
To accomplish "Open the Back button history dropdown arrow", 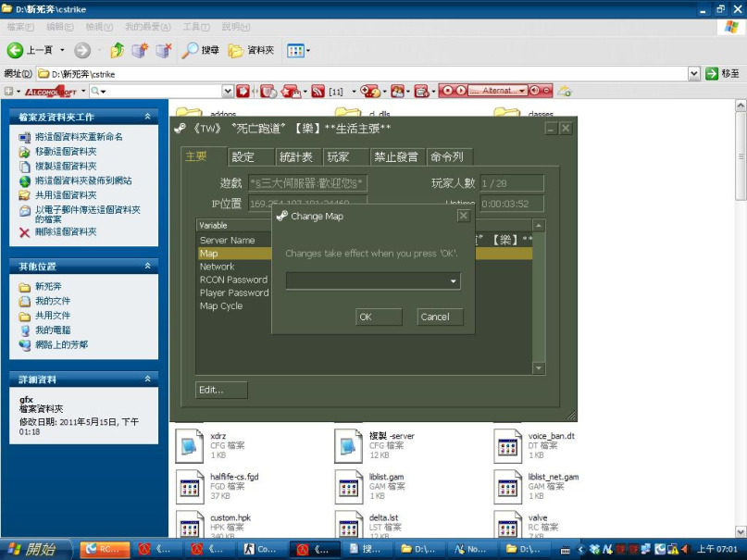I will coord(62,50).
